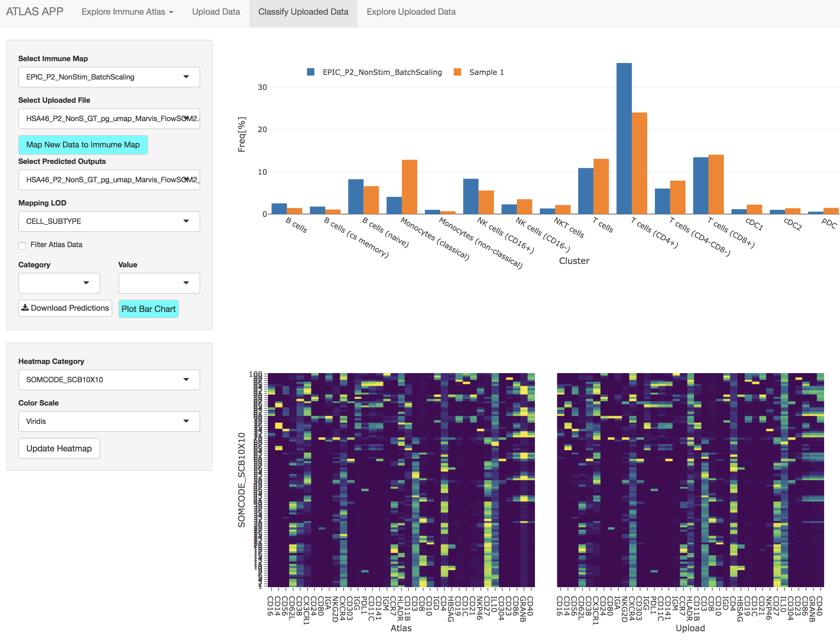Image resolution: width=840 pixels, height=641 pixels.
Task: Click the caret arrow beside Explore Immune Atlas
Action: coord(171,13)
